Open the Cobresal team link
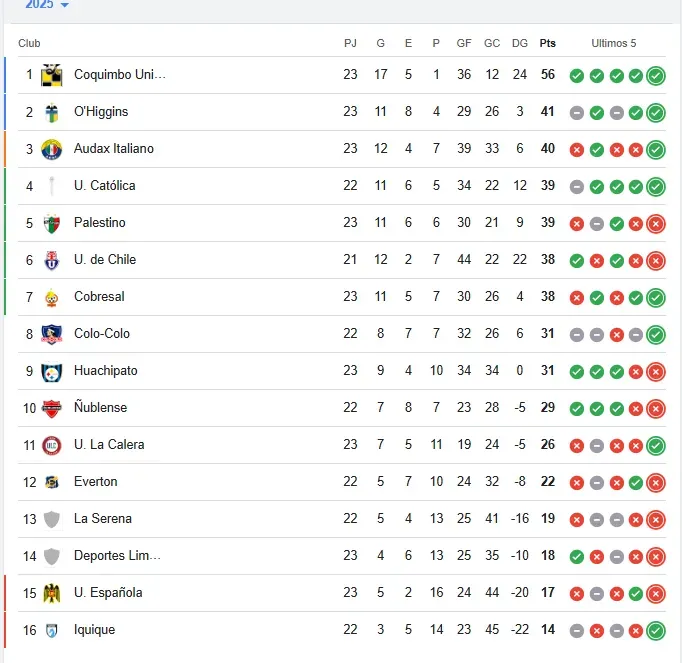 click(99, 297)
